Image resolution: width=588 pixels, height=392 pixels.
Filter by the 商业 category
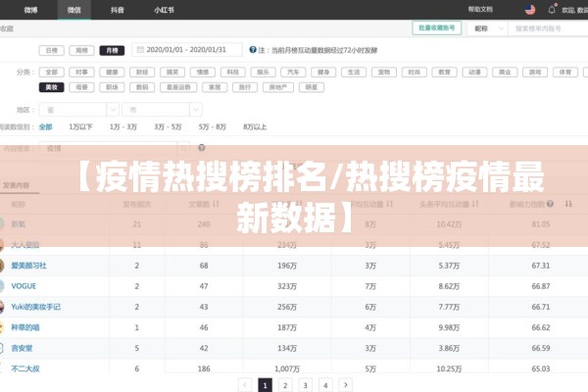pyautogui.click(x=505, y=72)
